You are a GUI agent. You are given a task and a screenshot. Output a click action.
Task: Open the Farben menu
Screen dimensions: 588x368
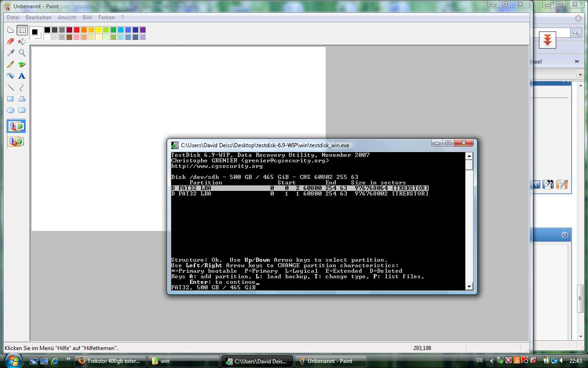pyautogui.click(x=107, y=17)
